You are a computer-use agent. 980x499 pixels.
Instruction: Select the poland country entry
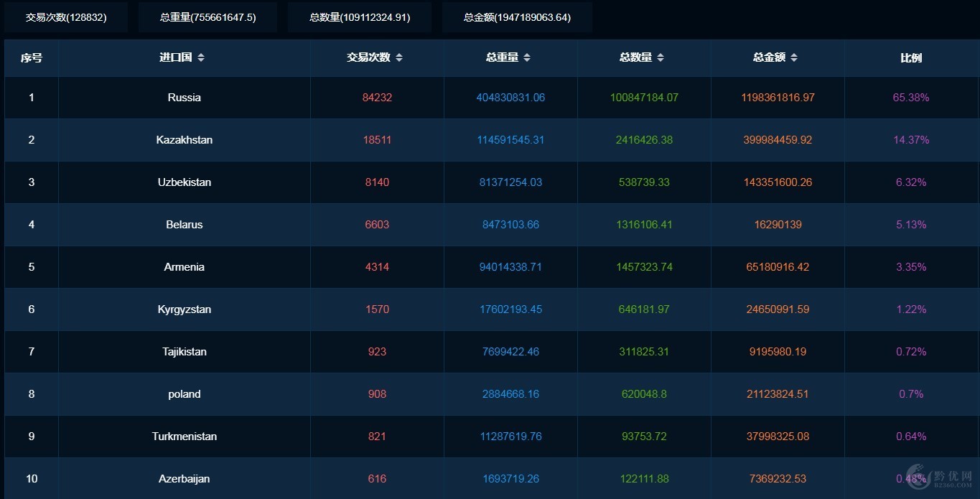point(185,394)
